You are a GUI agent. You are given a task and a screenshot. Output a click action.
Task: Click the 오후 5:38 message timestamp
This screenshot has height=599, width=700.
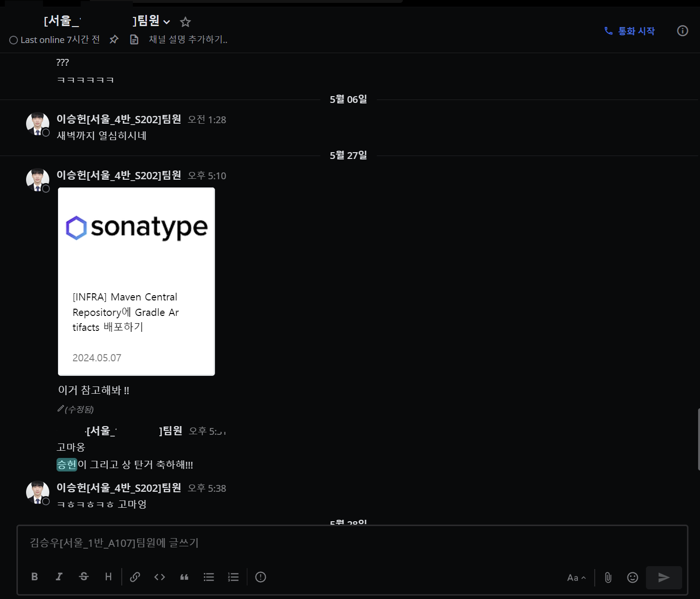point(207,488)
